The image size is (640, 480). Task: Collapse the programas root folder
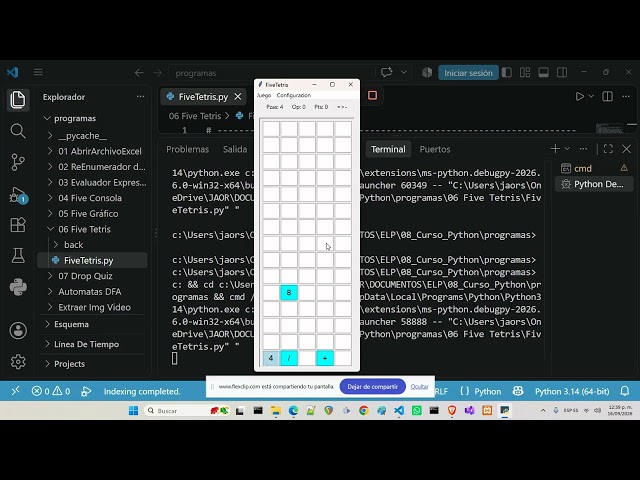(x=47, y=118)
